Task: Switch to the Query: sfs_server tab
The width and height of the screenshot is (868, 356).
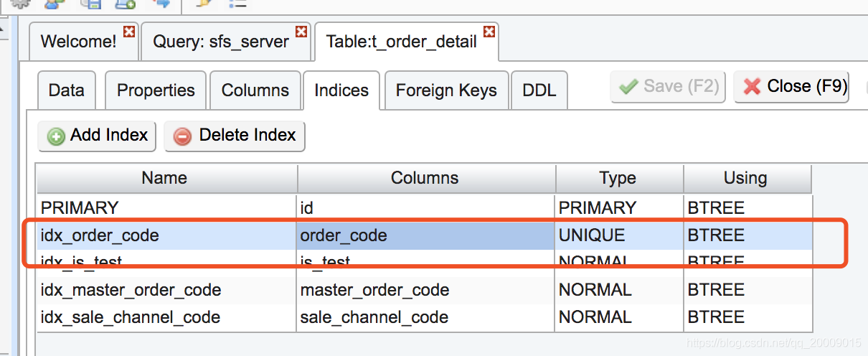Action: 220,42
